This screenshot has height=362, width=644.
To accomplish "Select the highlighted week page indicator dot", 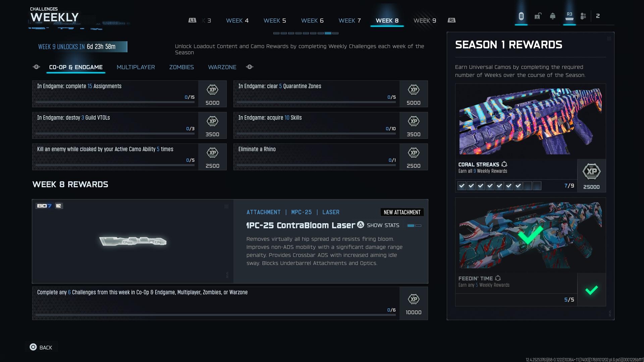I will point(328,33).
